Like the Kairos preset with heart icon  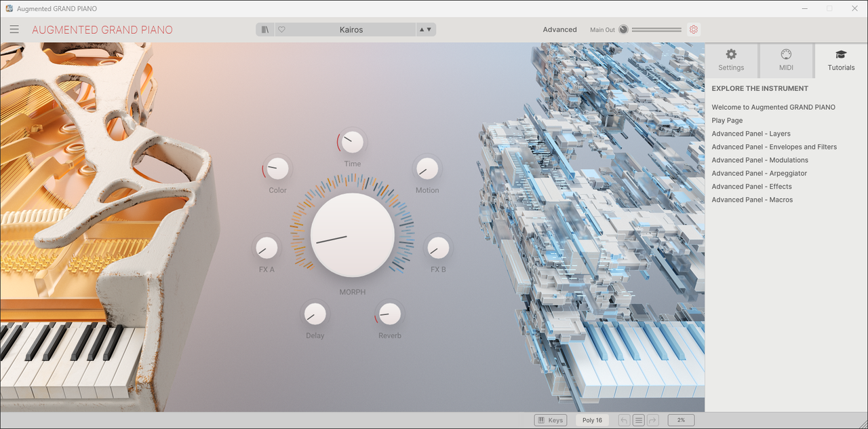pyautogui.click(x=281, y=30)
